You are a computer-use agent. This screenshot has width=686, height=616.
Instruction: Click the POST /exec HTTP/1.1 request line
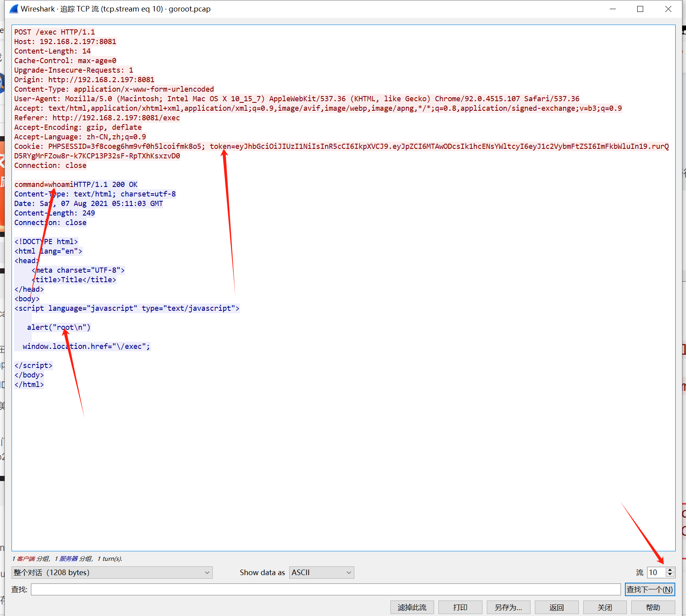[x=55, y=32]
